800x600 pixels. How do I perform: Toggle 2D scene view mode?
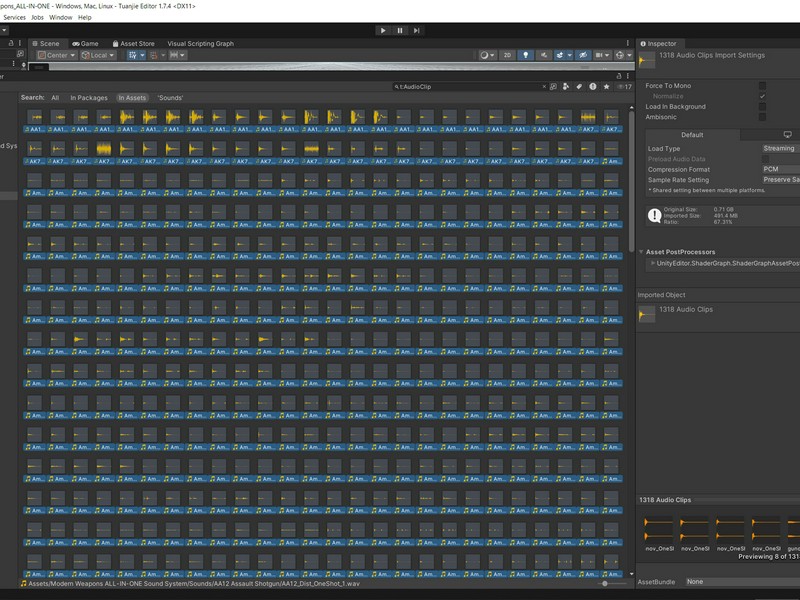coord(507,55)
